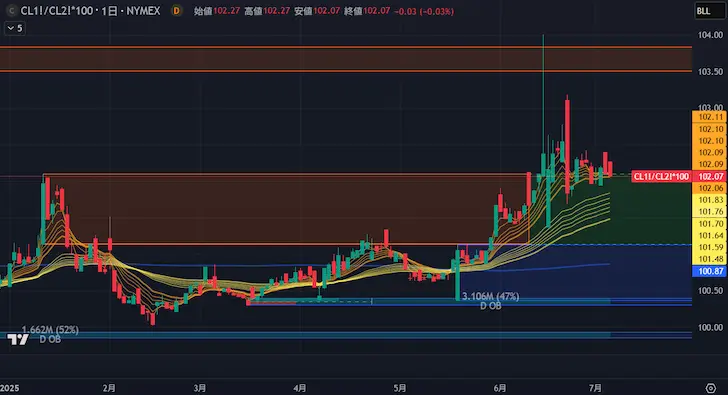Screen dimensions: 728x395
Task: Click the 始値 102.27 open value
Action: point(217,11)
